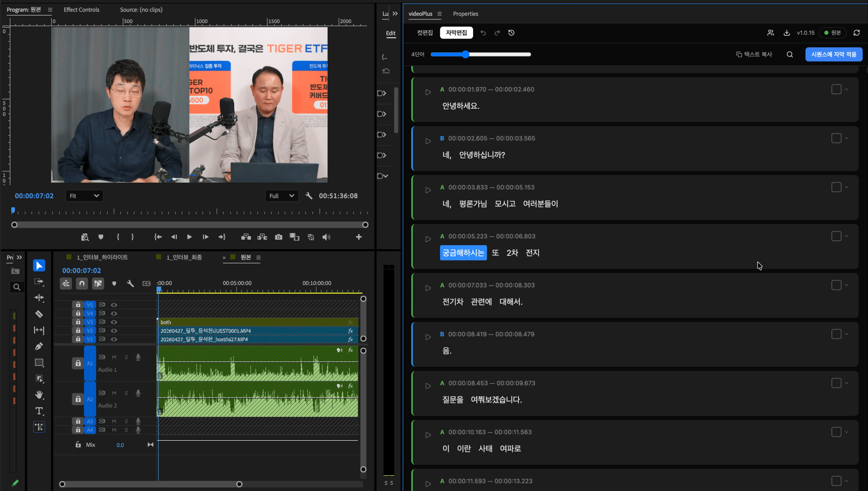The image size is (868, 491).
Task: Select the Hand tool
Action: click(39, 395)
